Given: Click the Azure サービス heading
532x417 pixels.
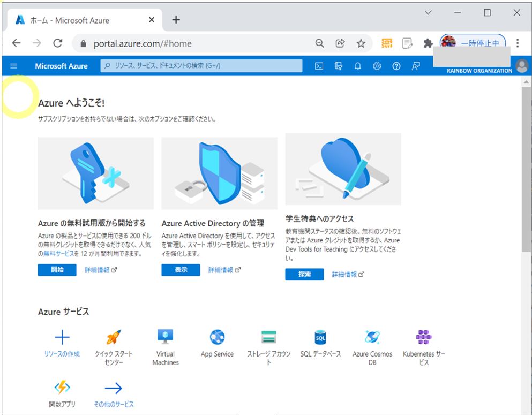Looking at the screenshot, I should (x=63, y=312).
